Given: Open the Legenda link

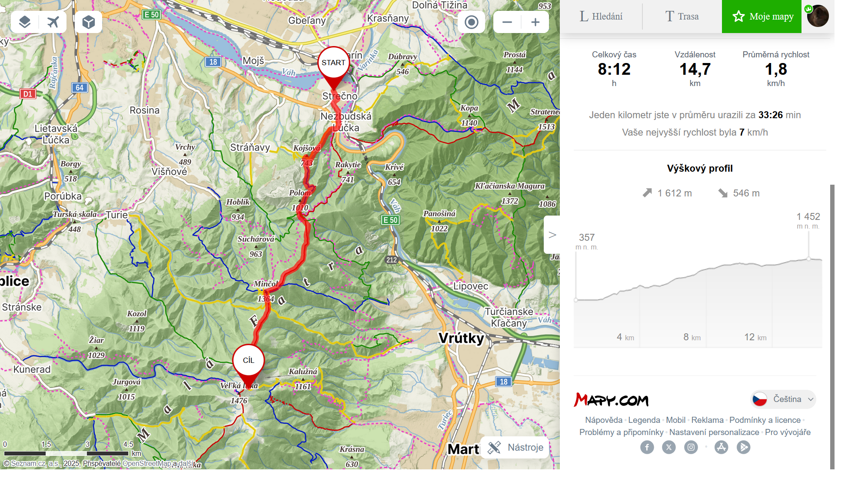Looking at the screenshot, I should pyautogui.click(x=644, y=420).
